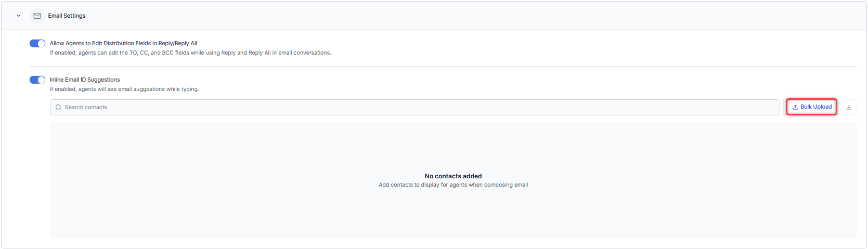Disable Allow Agents to Edit Distribution Fields toggle
The image size is (868, 249).
pyautogui.click(x=37, y=43)
